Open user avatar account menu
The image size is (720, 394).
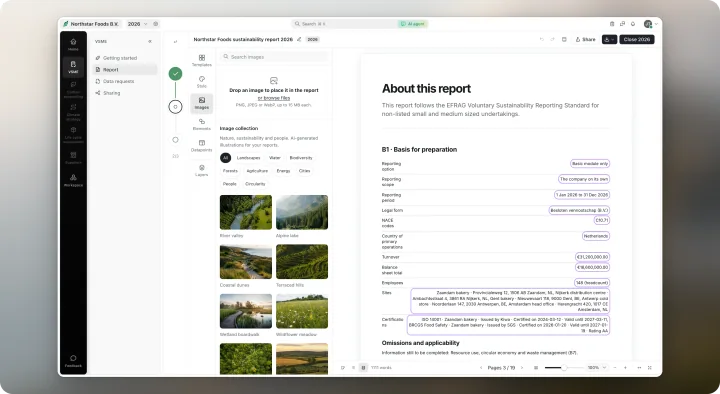[650, 24]
